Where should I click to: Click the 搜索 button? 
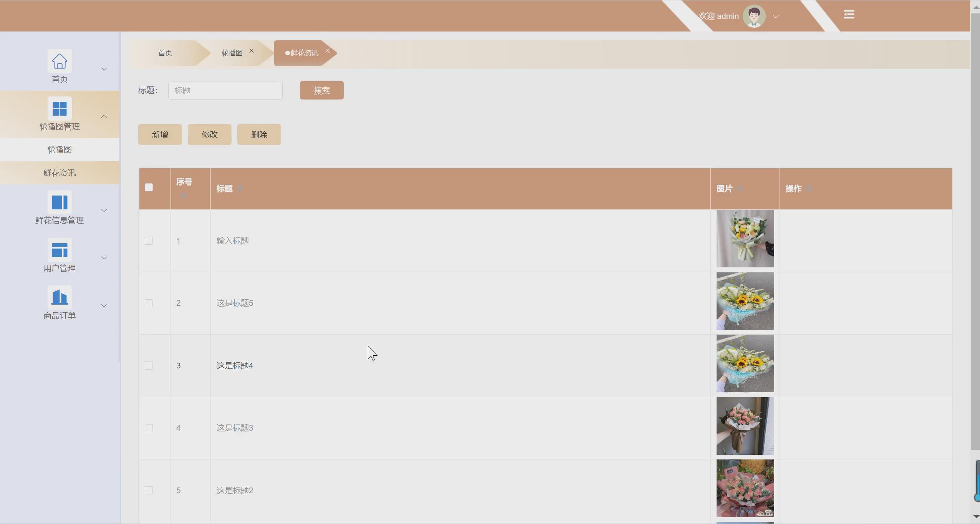321,90
